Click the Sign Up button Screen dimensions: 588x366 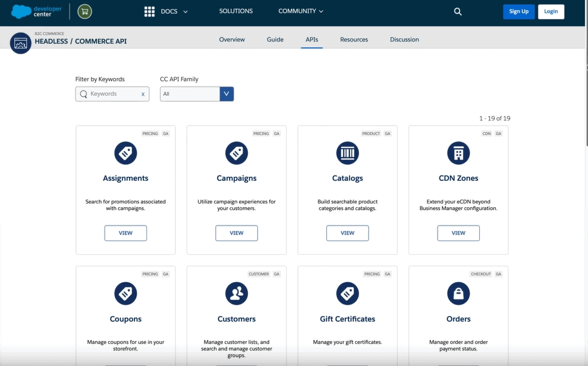click(518, 12)
